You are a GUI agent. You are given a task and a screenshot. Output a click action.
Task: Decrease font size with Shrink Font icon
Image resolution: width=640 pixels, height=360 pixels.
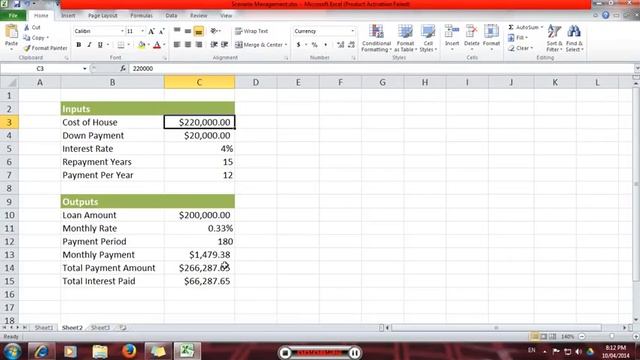click(x=162, y=31)
